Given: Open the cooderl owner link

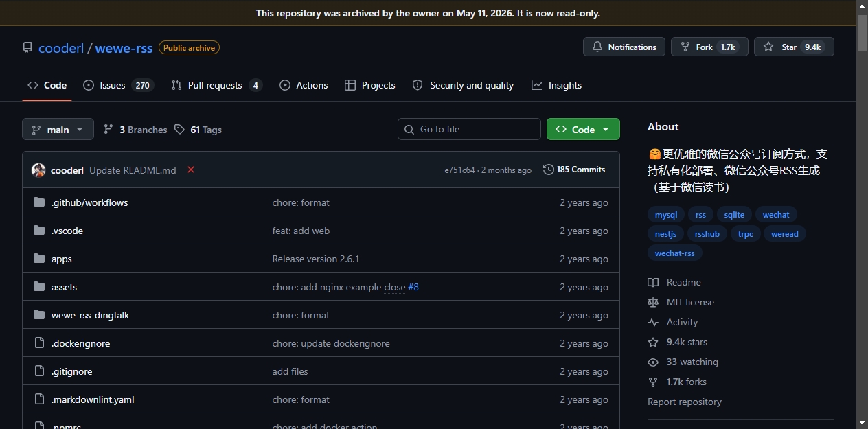Looking at the screenshot, I should (x=61, y=48).
